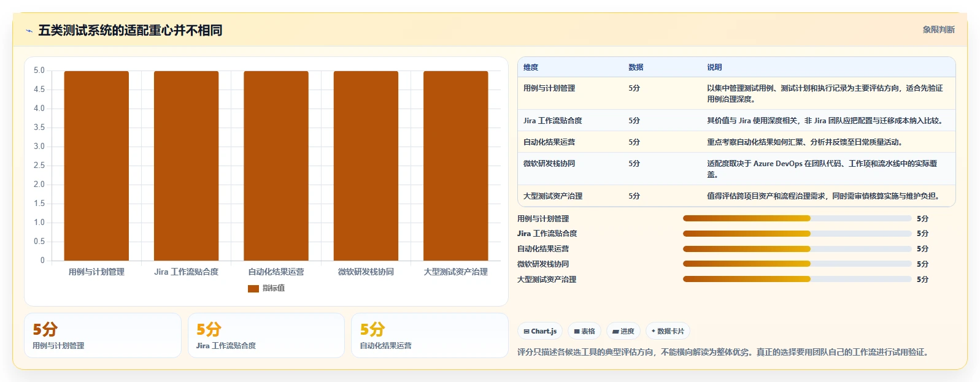Click the 大型测试资产治理 label in the progress list
980x382 pixels.
[547, 280]
